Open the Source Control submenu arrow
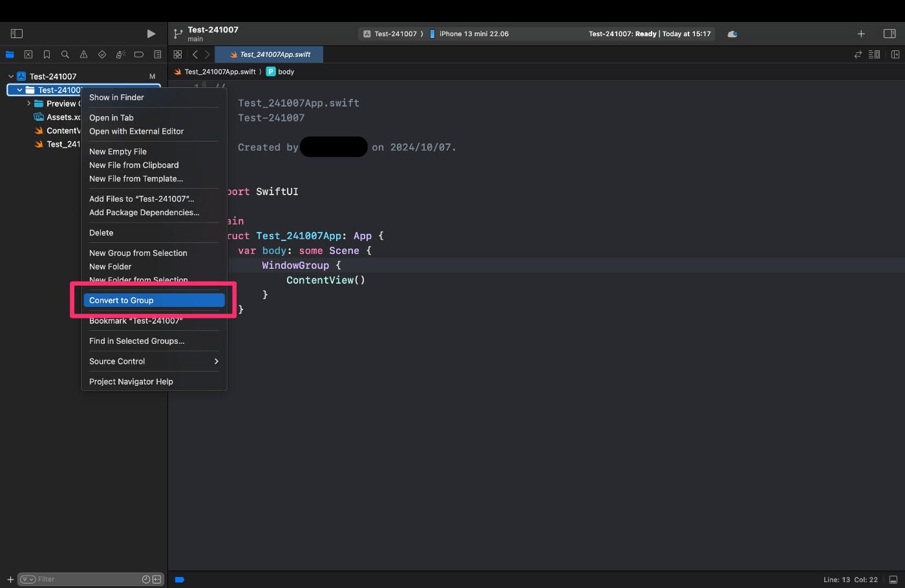This screenshot has height=588, width=905. point(217,361)
